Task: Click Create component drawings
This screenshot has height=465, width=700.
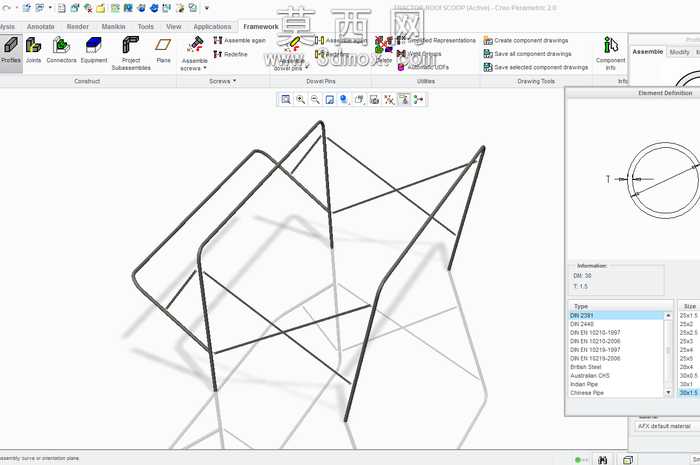Action: pos(526,41)
